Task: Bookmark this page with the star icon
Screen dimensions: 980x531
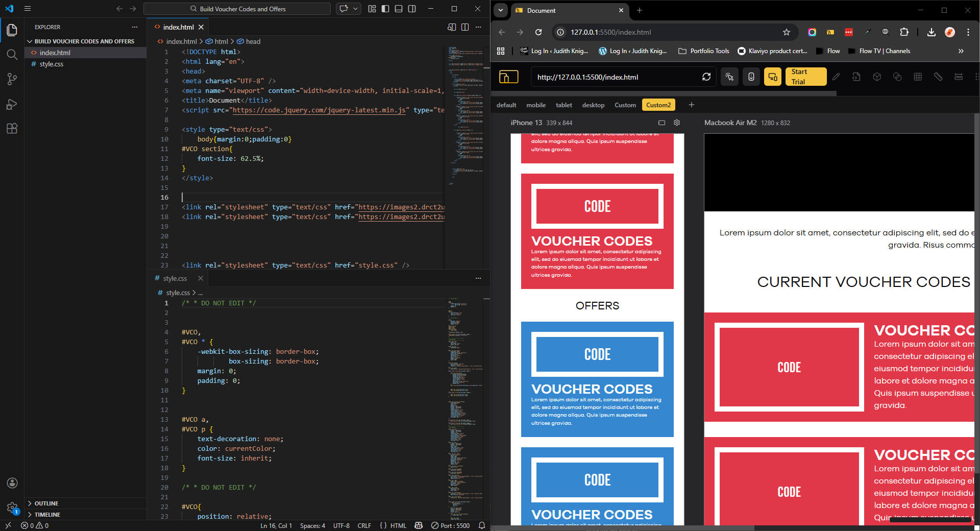Action: pos(787,32)
